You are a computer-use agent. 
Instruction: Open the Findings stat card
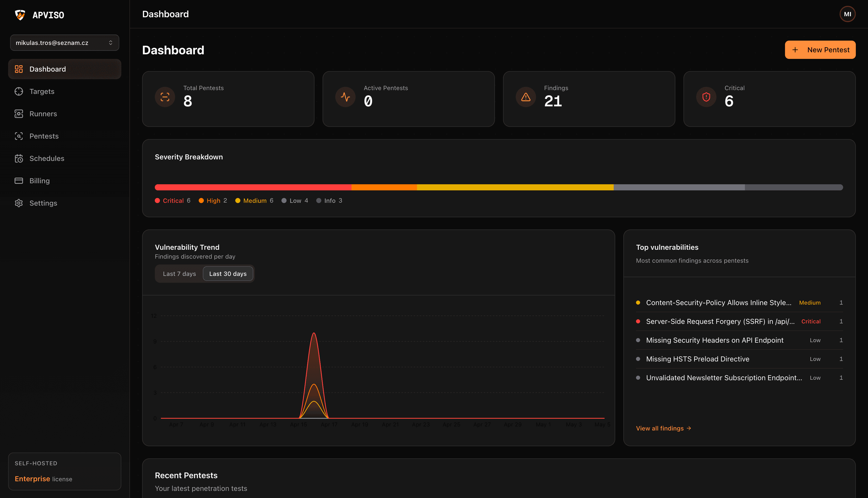tap(589, 99)
